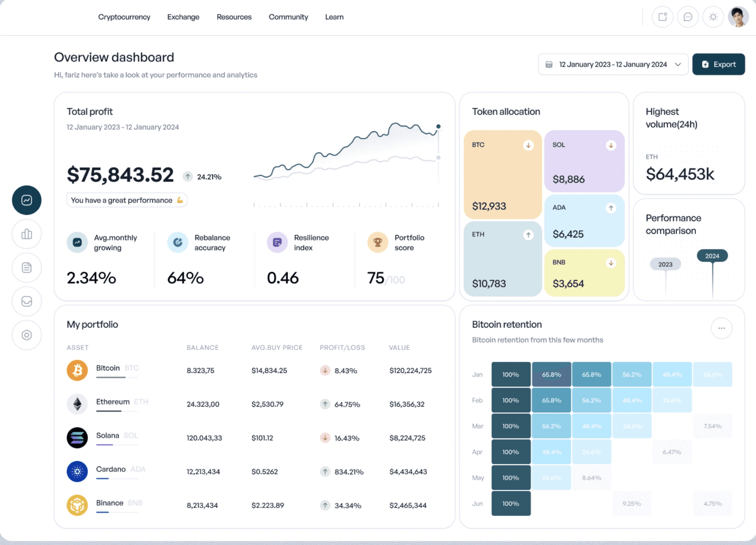The height and width of the screenshot is (545, 756).
Task: Click the BTC allocation down-arrow icon
Action: [x=528, y=146]
